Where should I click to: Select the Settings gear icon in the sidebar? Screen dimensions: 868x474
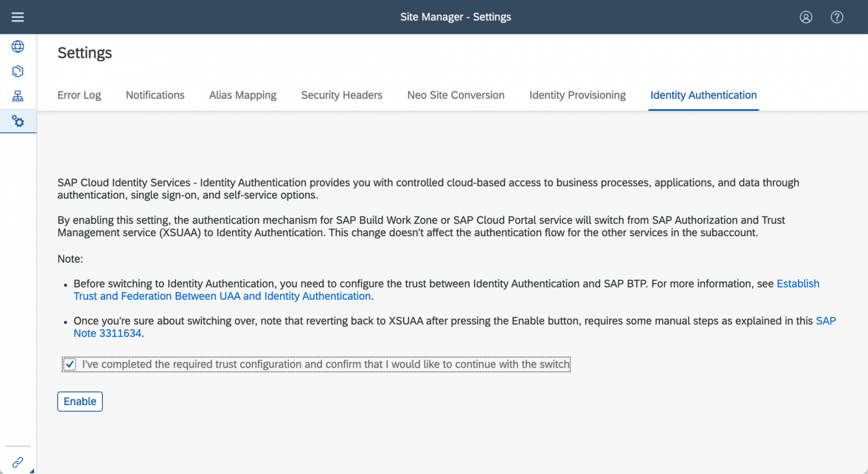click(18, 121)
